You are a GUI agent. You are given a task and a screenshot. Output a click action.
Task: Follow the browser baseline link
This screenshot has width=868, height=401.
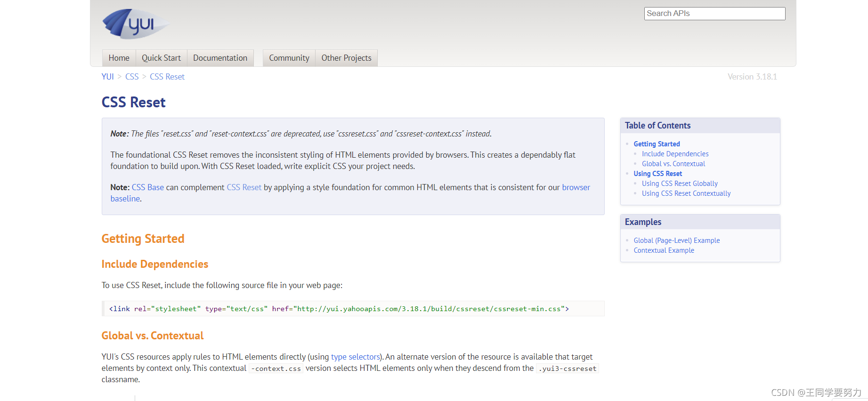(x=576, y=187)
